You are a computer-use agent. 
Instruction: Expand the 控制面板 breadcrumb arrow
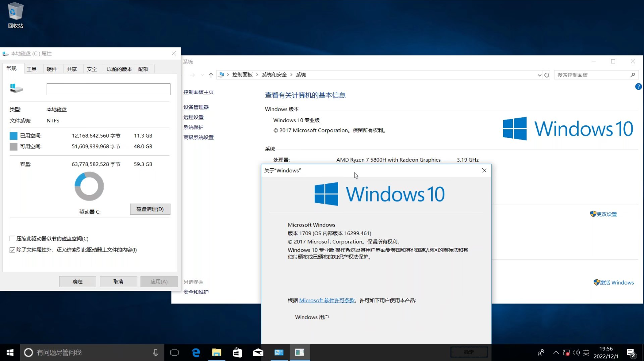click(257, 75)
